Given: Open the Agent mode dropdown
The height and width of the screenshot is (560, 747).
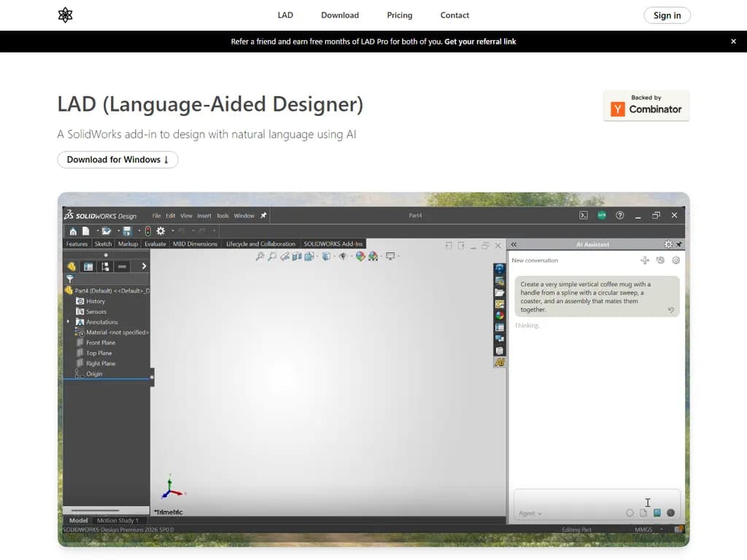Looking at the screenshot, I should [x=530, y=513].
